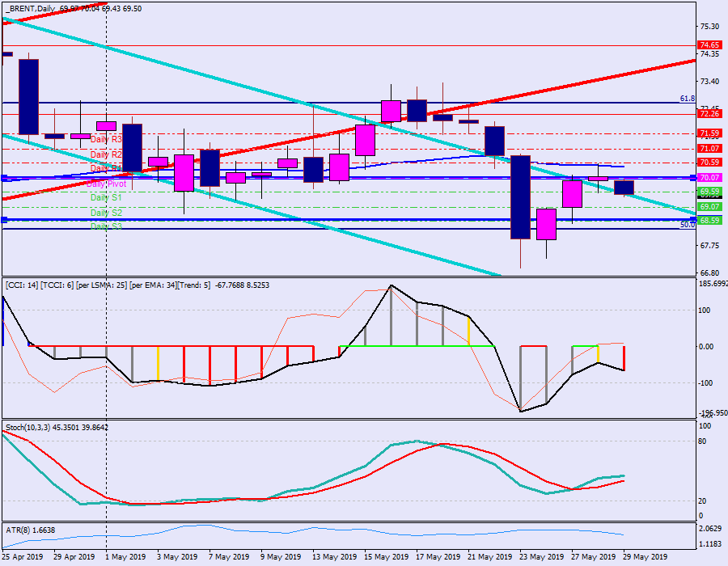
Task: Click the 50.0 Fibonacci level label
Action: [x=687, y=225]
